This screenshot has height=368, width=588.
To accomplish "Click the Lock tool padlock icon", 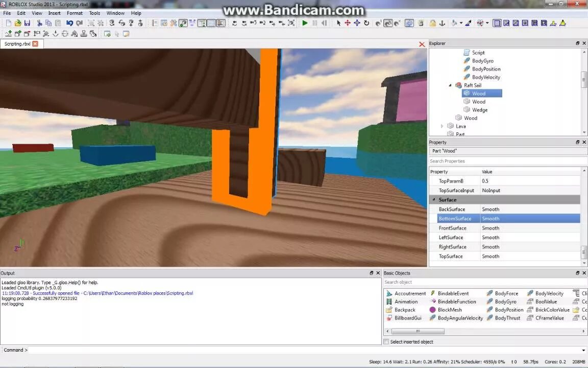I will (433, 23).
